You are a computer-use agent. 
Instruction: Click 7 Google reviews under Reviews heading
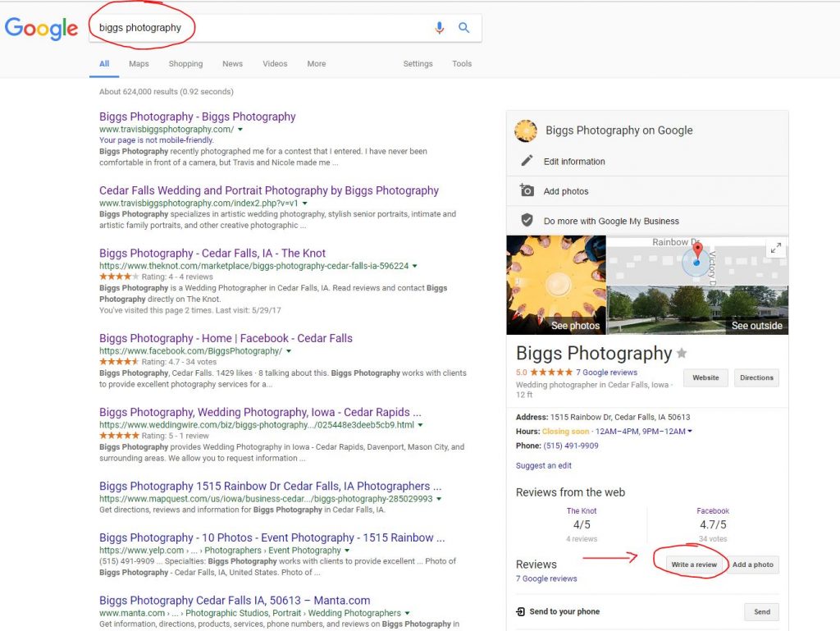546,578
